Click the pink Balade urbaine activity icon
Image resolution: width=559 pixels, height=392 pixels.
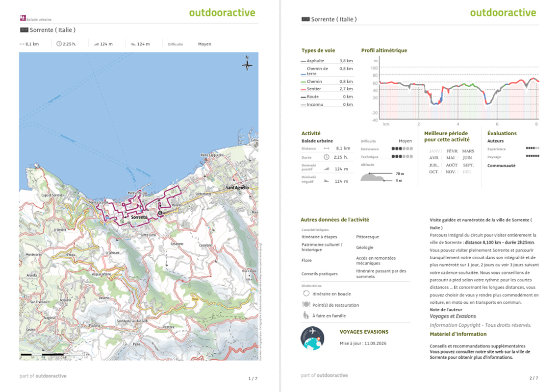coord(23,18)
